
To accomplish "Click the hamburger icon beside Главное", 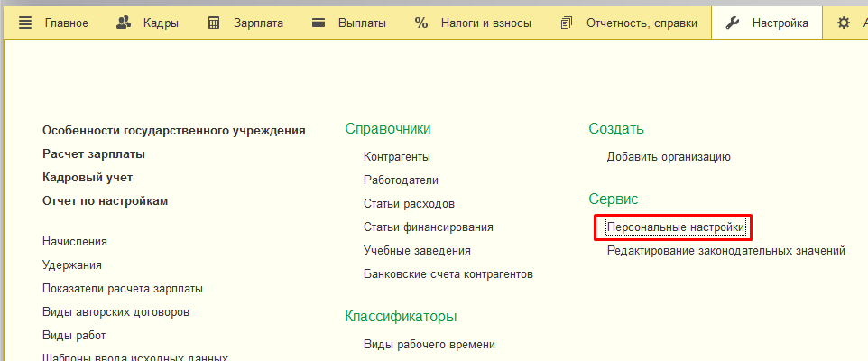I will (25, 23).
